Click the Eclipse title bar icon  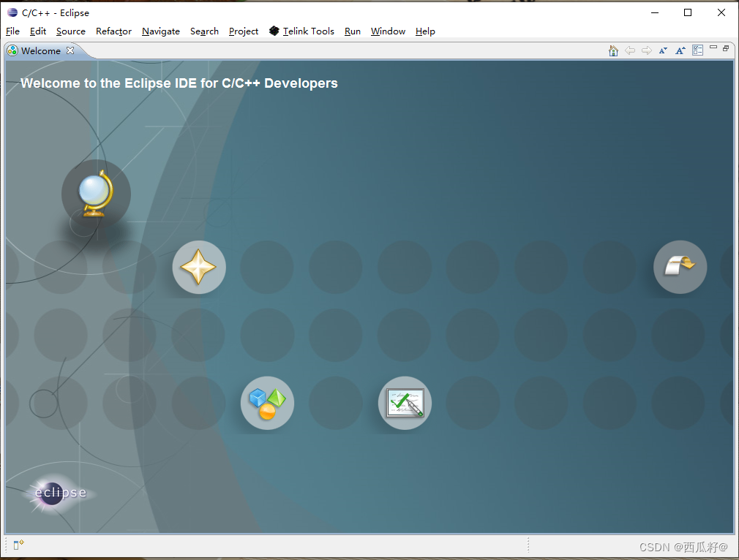[12, 12]
